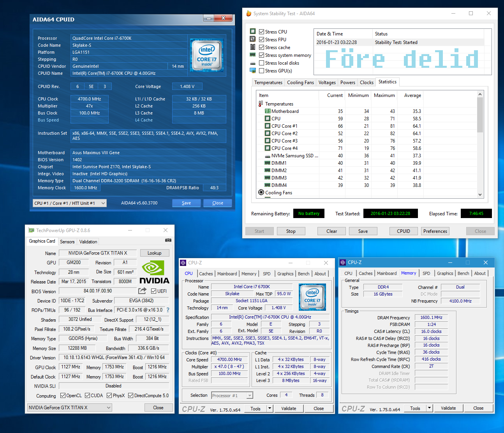Open the CPU #1 / Core #1 dropdown
This screenshot has height=433, width=504.
(x=70, y=203)
